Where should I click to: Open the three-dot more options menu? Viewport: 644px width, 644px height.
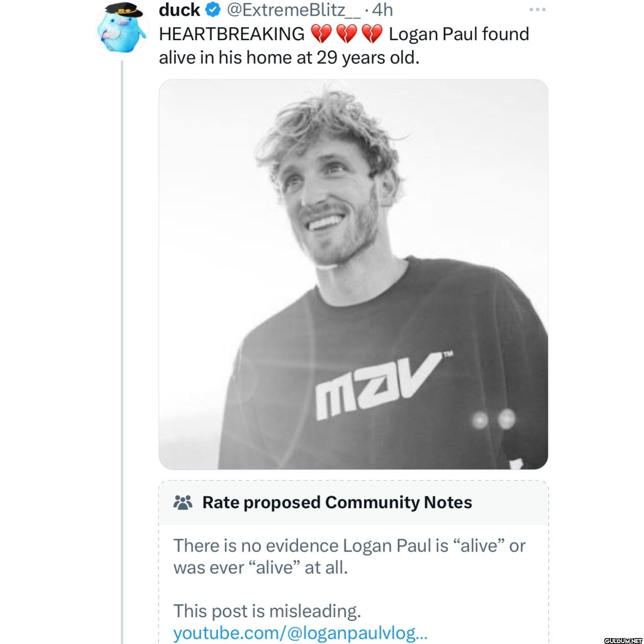click(537, 10)
